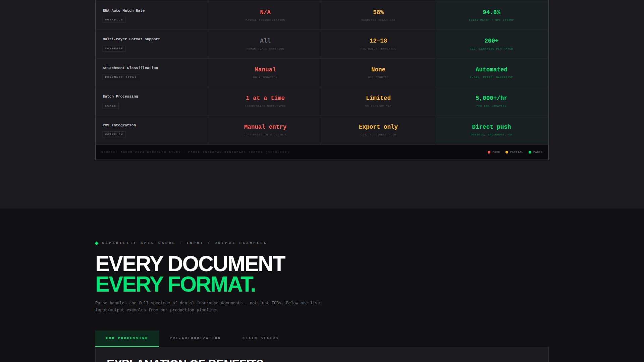Viewport: 644px width, 362px height.
Task: Click the "Copy-paste into Dentrix" caption
Action: pyautogui.click(x=265, y=135)
